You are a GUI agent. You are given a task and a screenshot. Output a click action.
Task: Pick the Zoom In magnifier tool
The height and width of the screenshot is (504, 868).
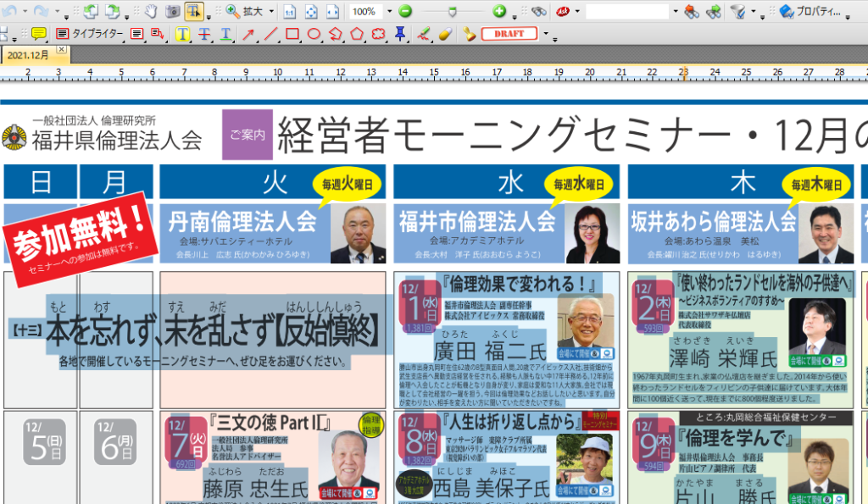[232, 11]
